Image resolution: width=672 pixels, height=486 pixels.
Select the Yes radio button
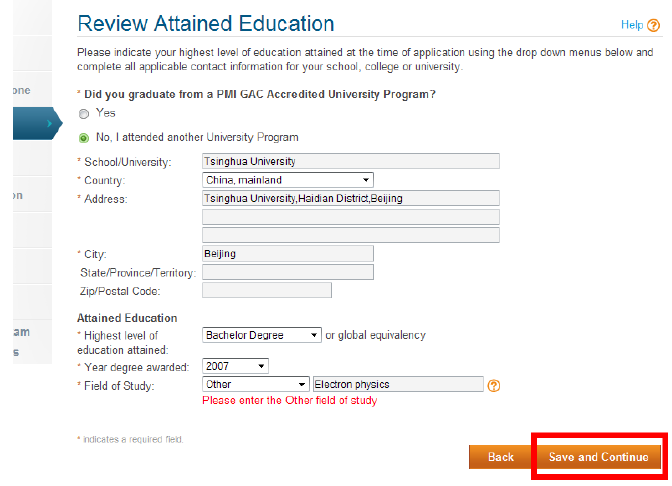tap(84, 114)
